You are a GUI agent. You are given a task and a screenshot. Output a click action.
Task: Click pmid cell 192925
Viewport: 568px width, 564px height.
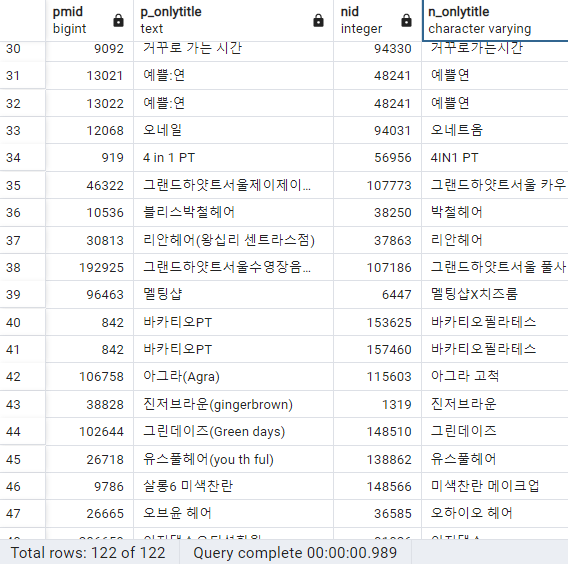[89, 268]
